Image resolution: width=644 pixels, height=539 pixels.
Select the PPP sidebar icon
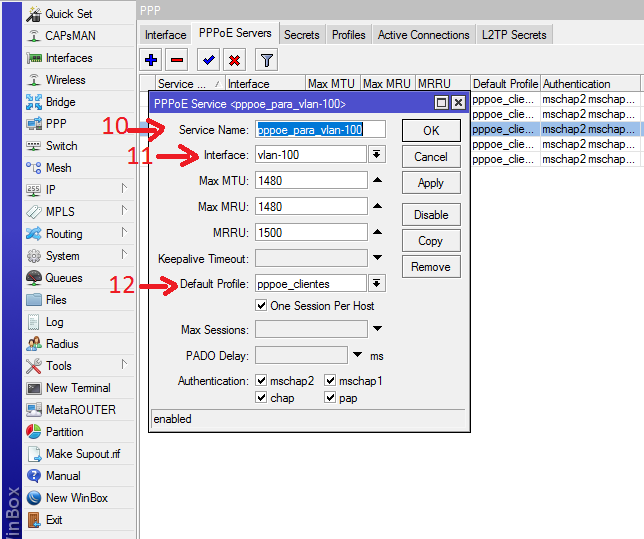pyautogui.click(x=34, y=124)
